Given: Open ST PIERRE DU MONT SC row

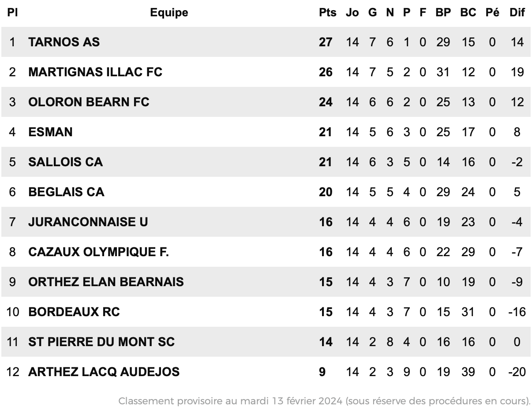Looking at the screenshot, I should tap(266, 342).
